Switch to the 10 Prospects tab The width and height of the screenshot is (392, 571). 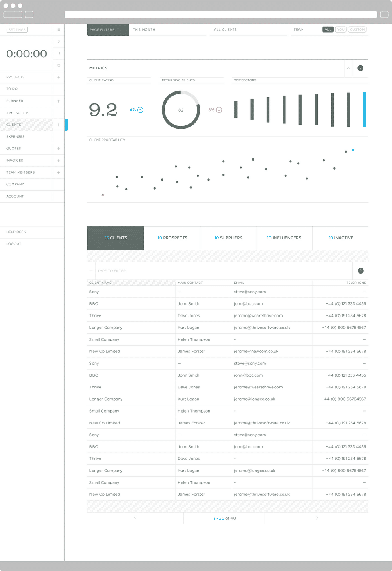coord(172,238)
